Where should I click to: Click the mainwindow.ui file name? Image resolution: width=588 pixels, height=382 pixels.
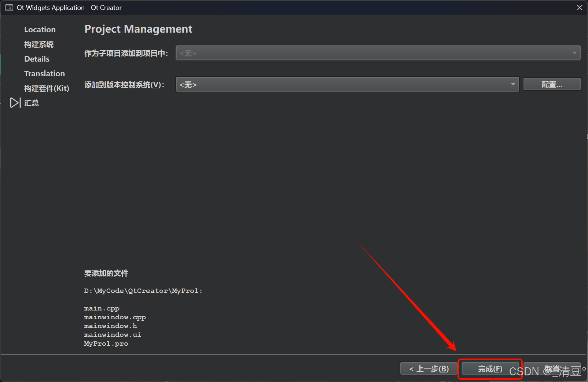[x=113, y=335]
